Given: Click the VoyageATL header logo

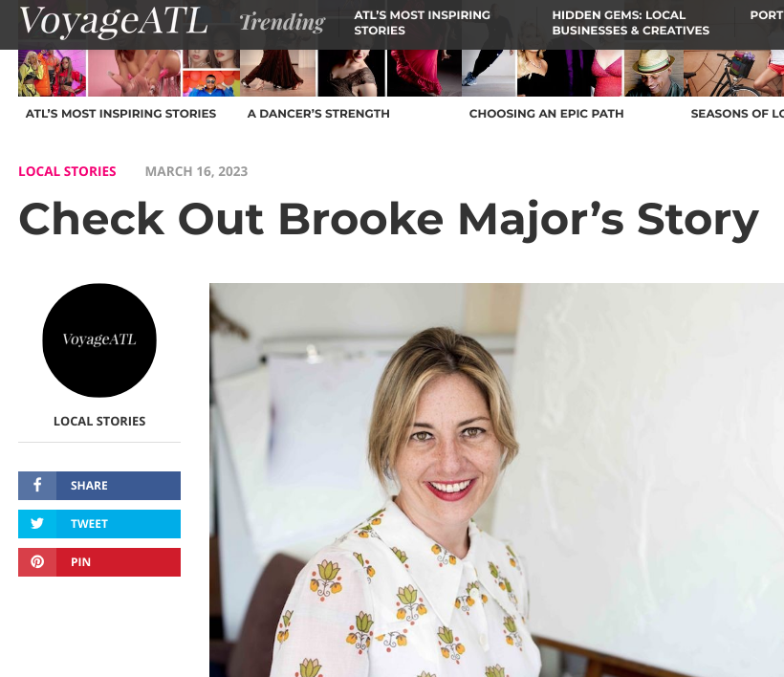Looking at the screenshot, I should click(113, 22).
